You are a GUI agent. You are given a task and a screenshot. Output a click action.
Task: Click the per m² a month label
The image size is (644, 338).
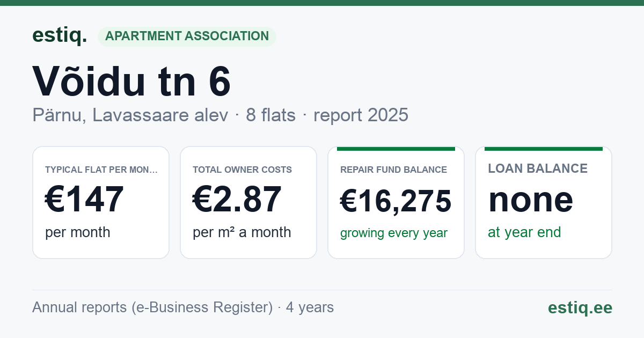(242, 232)
